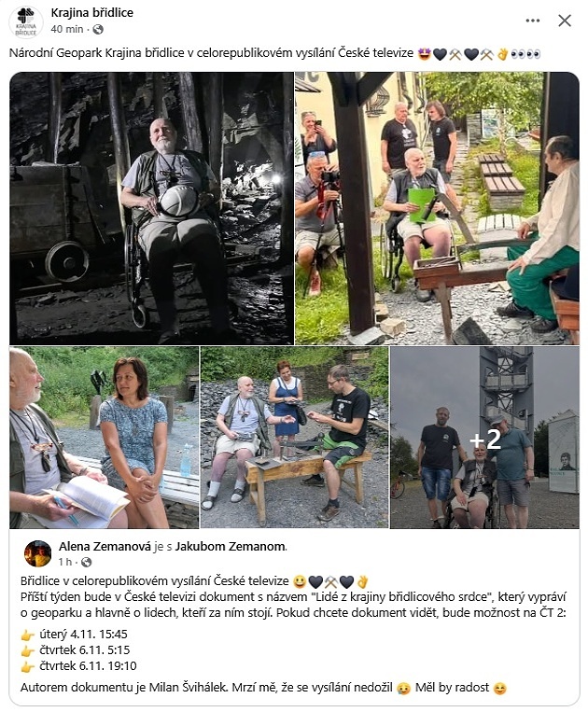Screen dimensions: 588x712
Task: Open the +2 more photos thumbnail
Action: click(x=485, y=438)
